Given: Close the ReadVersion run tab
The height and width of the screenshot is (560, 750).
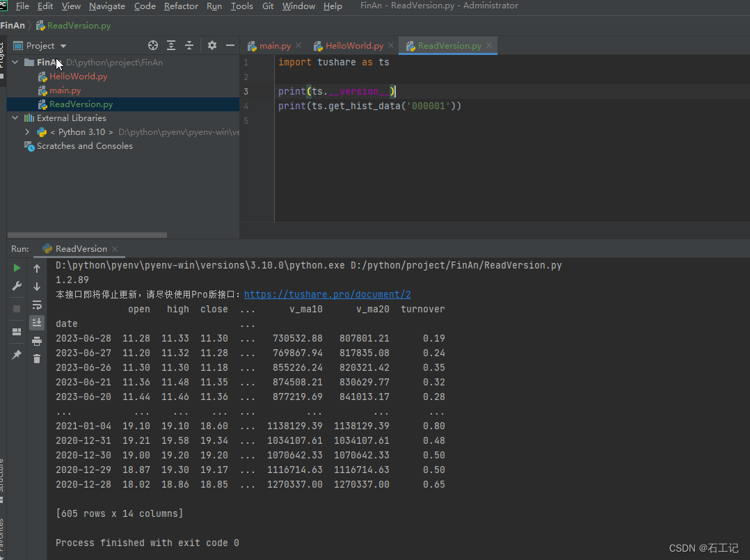Looking at the screenshot, I should [115, 248].
